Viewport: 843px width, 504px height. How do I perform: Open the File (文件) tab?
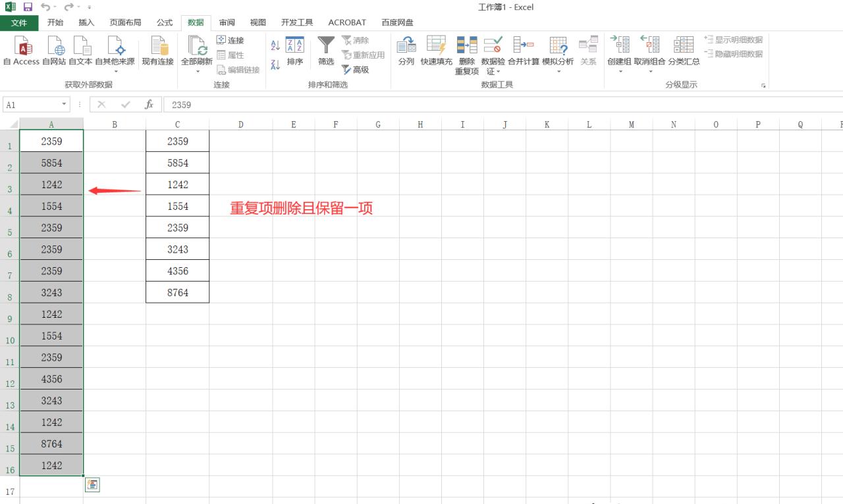click(19, 22)
